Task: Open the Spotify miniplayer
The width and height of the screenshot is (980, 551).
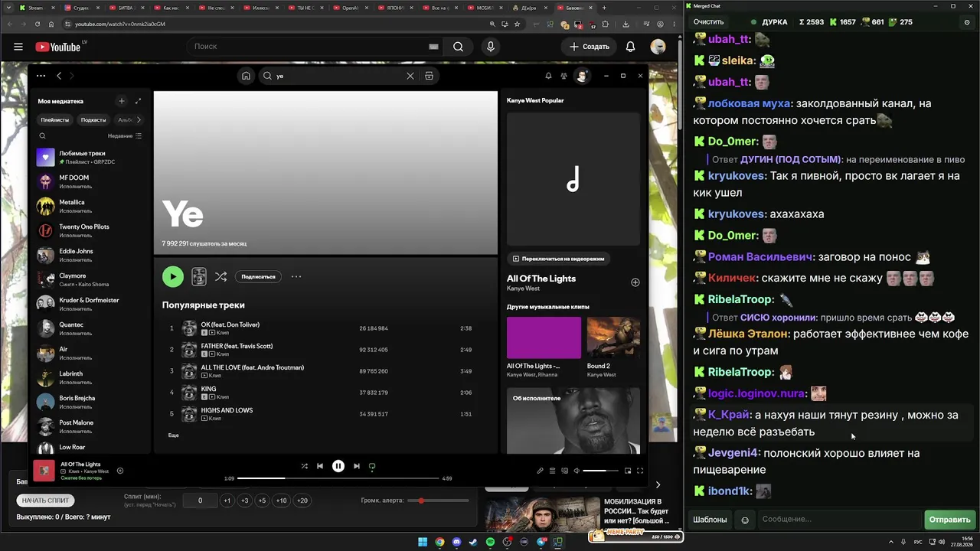Action: (x=628, y=471)
